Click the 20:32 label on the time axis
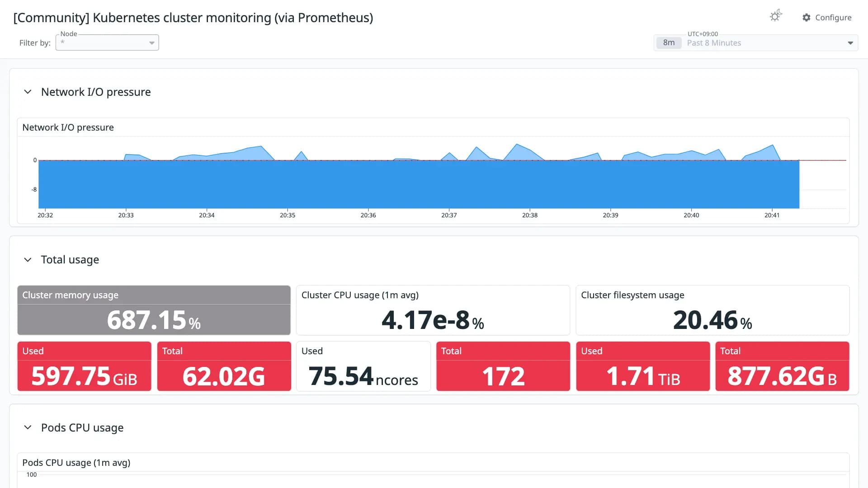868x488 pixels. (x=45, y=215)
